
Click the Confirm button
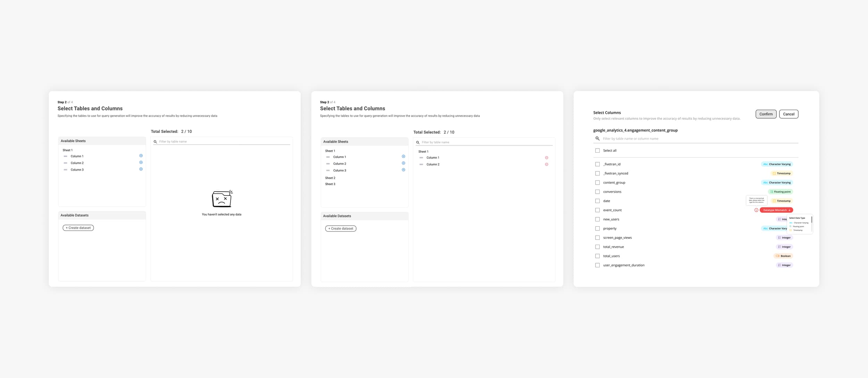click(766, 114)
